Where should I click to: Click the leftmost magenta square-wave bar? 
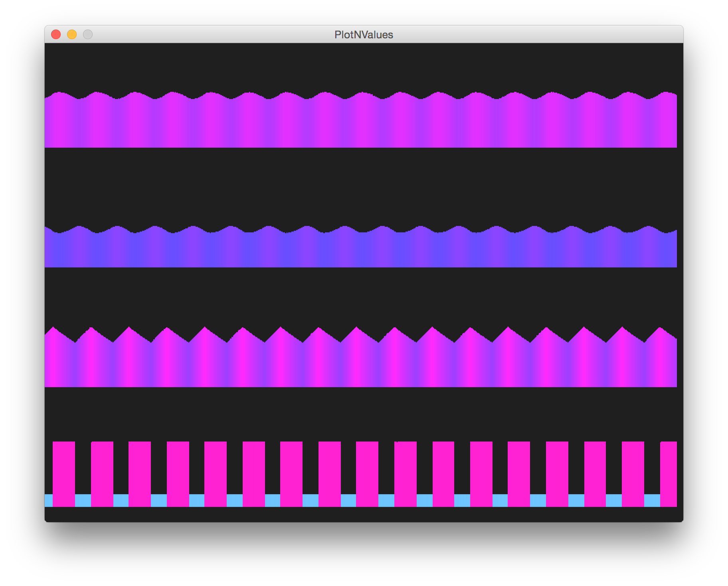point(64,475)
